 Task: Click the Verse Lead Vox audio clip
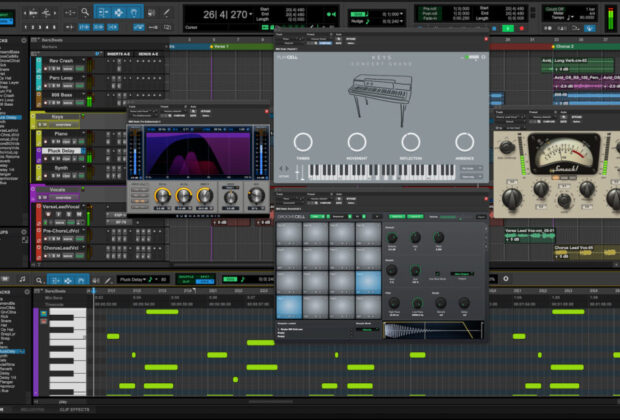(x=530, y=235)
